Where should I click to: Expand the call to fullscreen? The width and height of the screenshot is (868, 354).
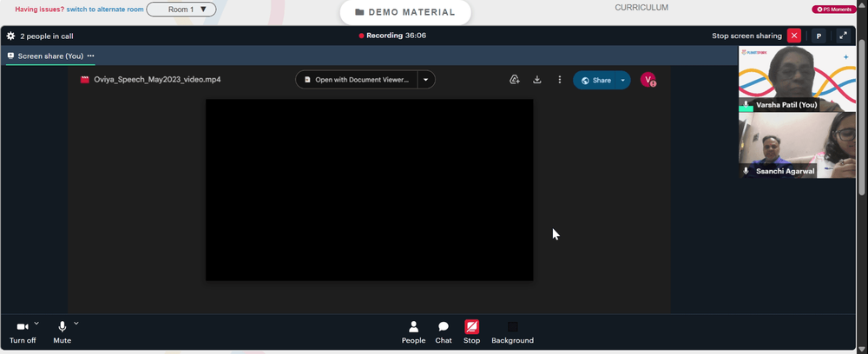[843, 36]
